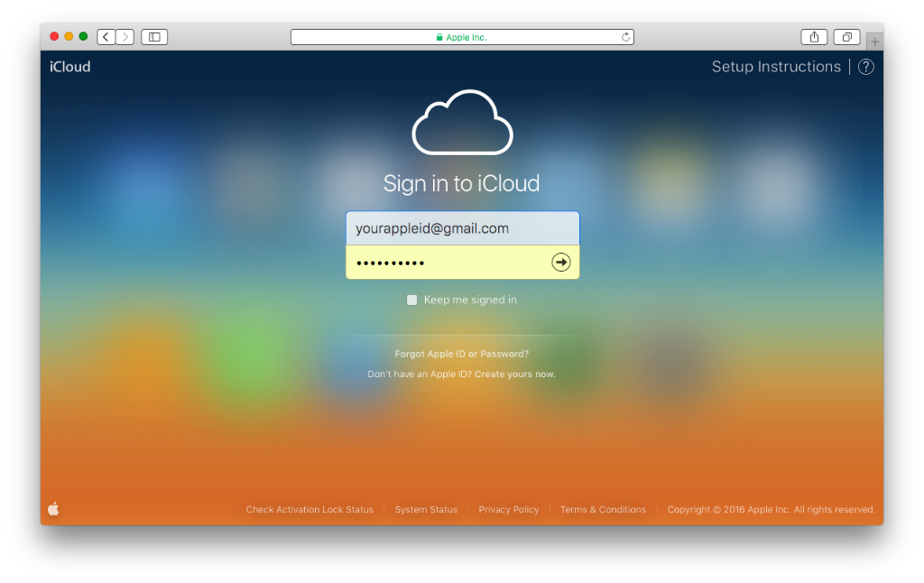Open a new tab with plus button

[x=874, y=42]
